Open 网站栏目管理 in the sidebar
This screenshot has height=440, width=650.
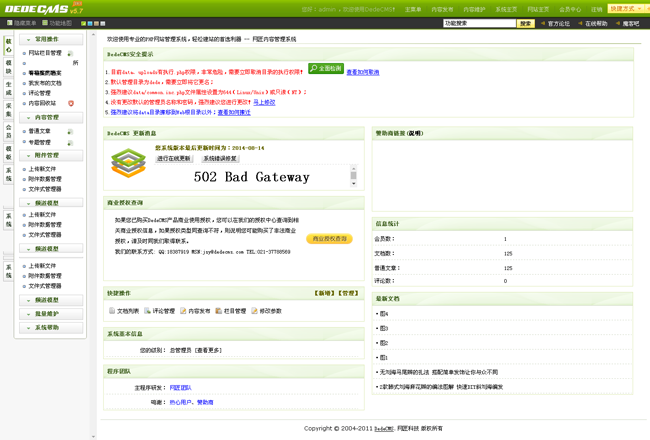coord(45,53)
